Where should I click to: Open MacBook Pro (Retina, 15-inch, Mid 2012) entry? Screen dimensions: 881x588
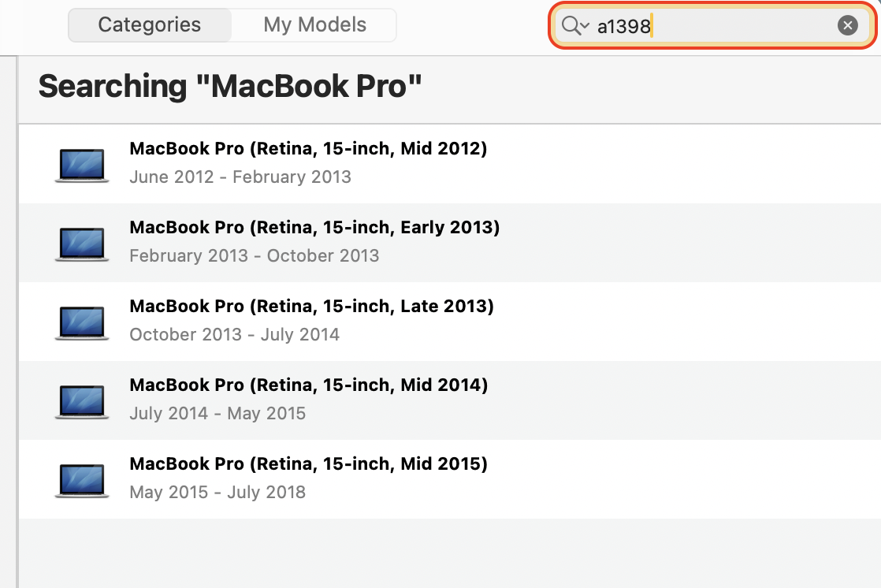308,148
